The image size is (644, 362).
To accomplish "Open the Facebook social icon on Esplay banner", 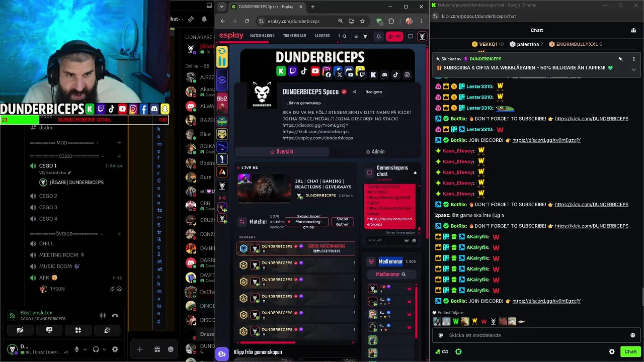I will pos(328,75).
